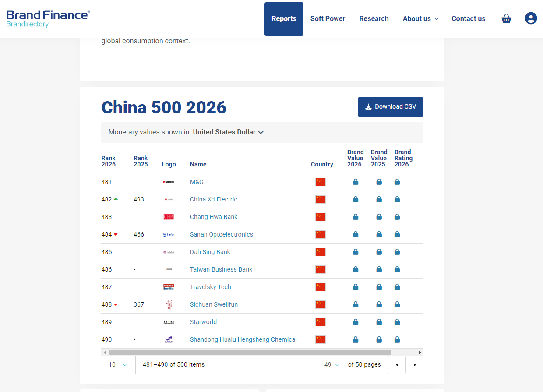Open the United States Dollar currency dropdown
This screenshot has width=543, height=392.
point(229,132)
